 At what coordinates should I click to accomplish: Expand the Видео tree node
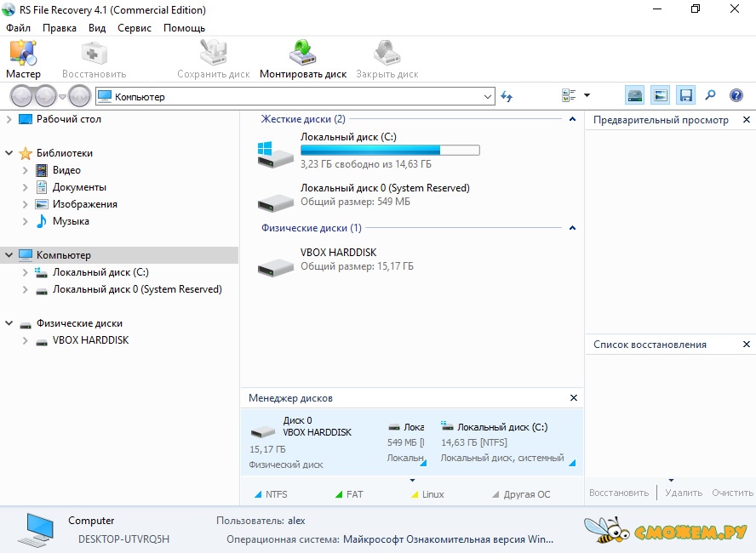pyautogui.click(x=25, y=170)
